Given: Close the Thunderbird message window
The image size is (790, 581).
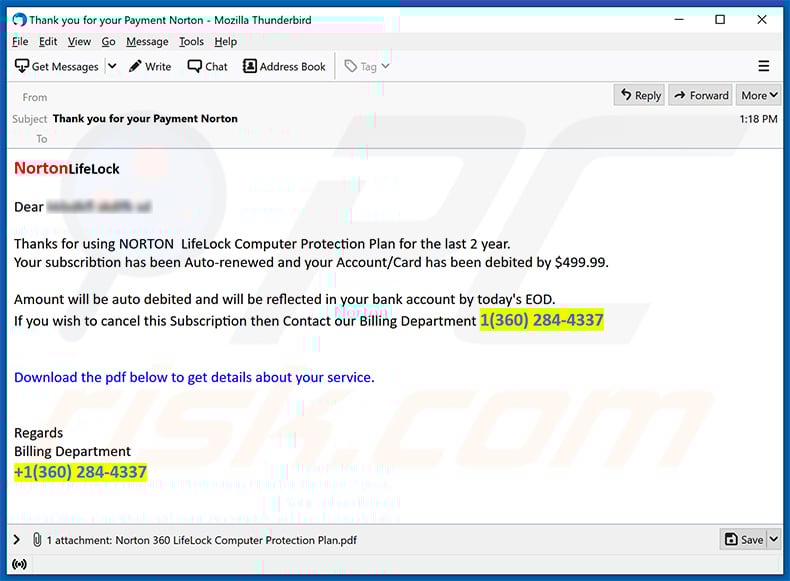Looking at the screenshot, I should pyautogui.click(x=762, y=20).
